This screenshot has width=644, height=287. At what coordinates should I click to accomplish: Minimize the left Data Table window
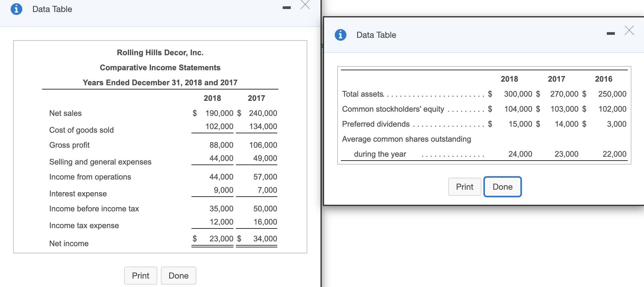(287, 8)
